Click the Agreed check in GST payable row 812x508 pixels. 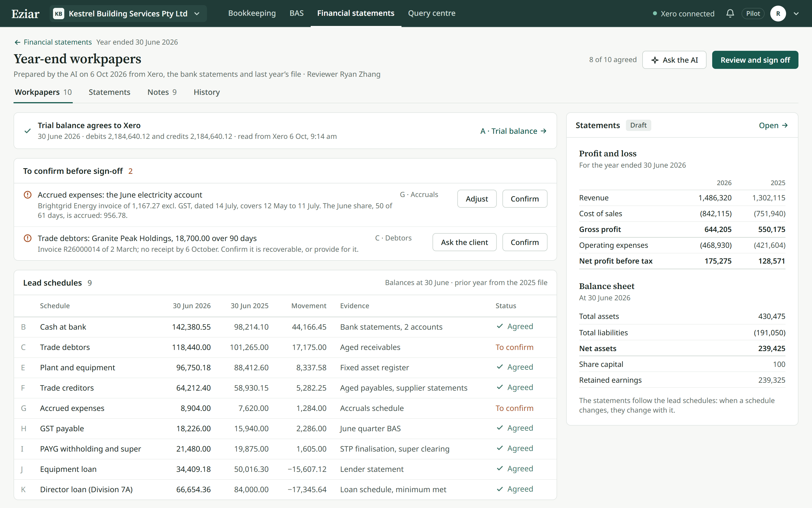coord(500,428)
